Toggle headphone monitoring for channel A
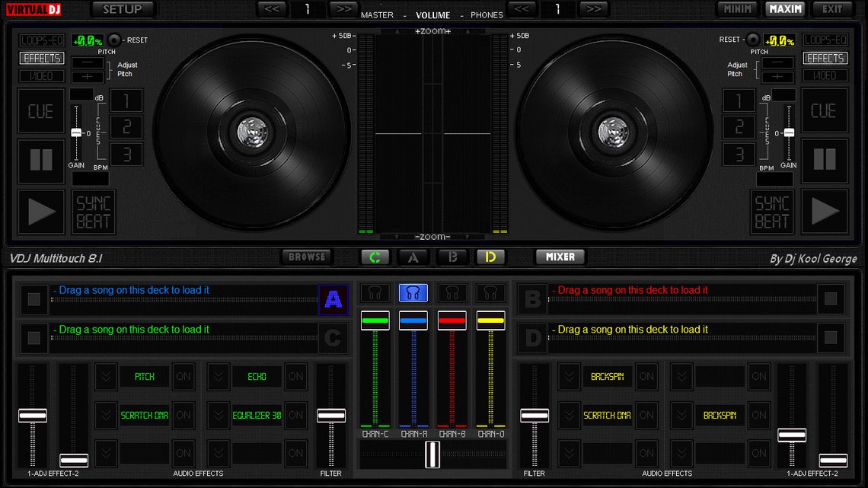Screen dimensions: 868x488 (413, 292)
